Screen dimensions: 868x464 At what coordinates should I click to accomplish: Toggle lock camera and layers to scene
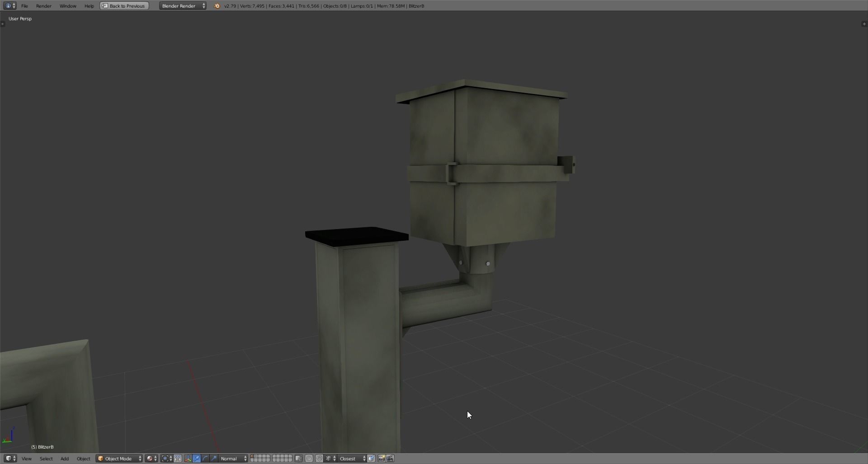[298, 459]
